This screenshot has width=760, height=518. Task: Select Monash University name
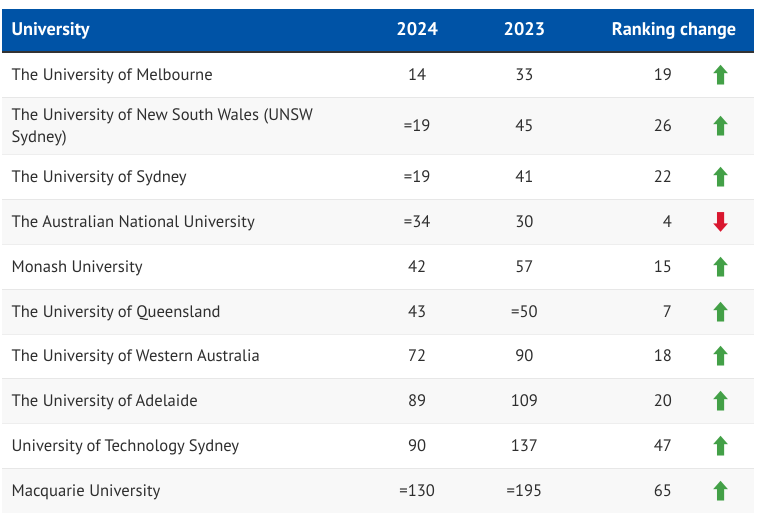(77, 267)
